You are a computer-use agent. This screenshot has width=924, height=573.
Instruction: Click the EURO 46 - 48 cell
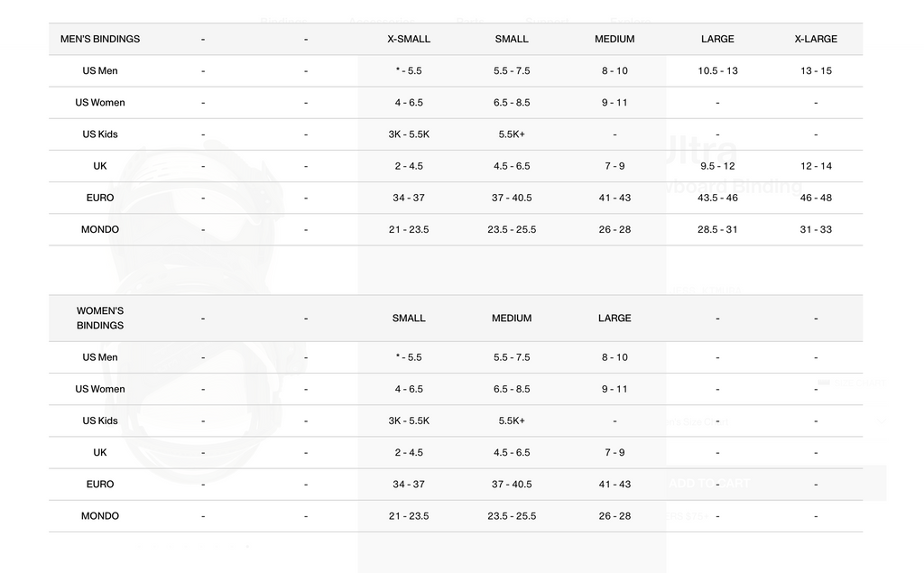click(x=816, y=198)
